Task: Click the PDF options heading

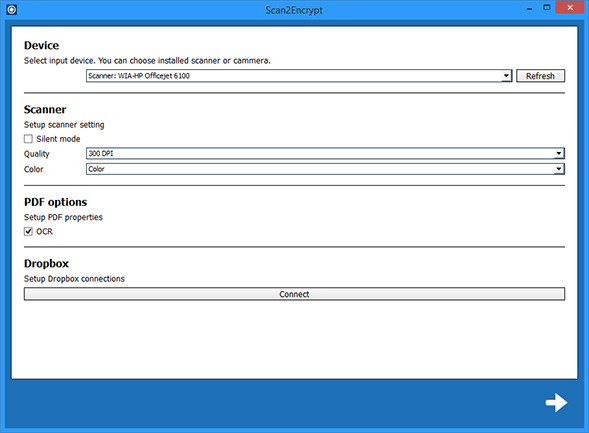Action: tap(56, 202)
